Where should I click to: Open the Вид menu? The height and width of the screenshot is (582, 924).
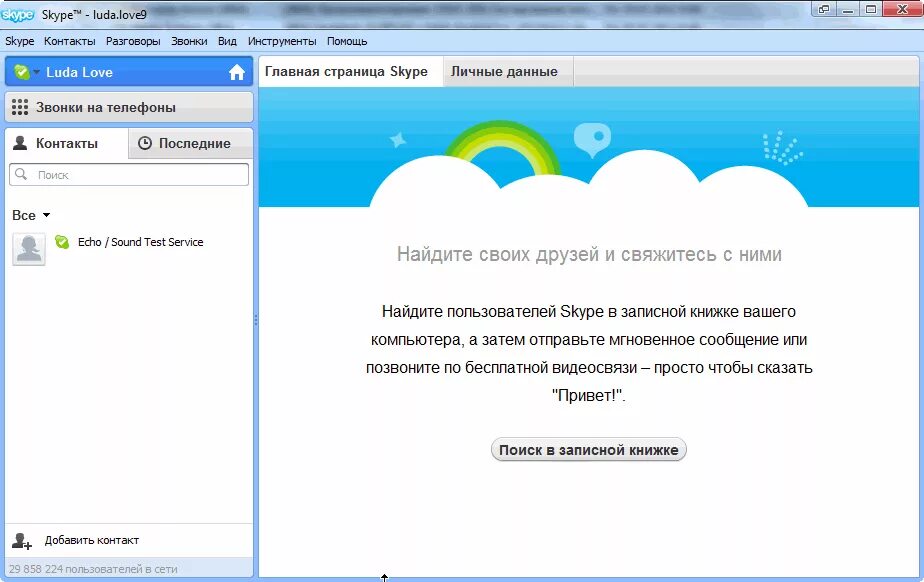[x=227, y=41]
